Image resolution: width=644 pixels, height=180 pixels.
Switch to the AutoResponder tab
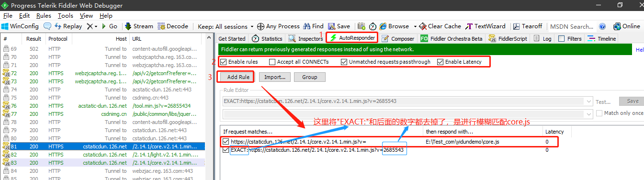coord(352,37)
